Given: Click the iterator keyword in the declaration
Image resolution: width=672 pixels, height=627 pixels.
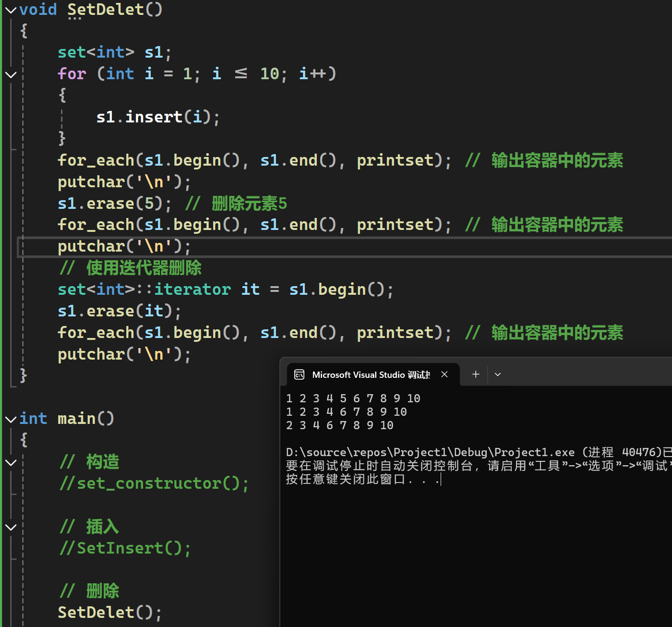Looking at the screenshot, I should click(x=192, y=289).
